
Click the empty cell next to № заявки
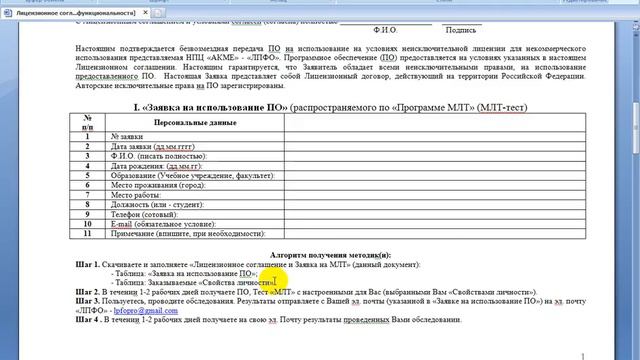click(x=435, y=136)
